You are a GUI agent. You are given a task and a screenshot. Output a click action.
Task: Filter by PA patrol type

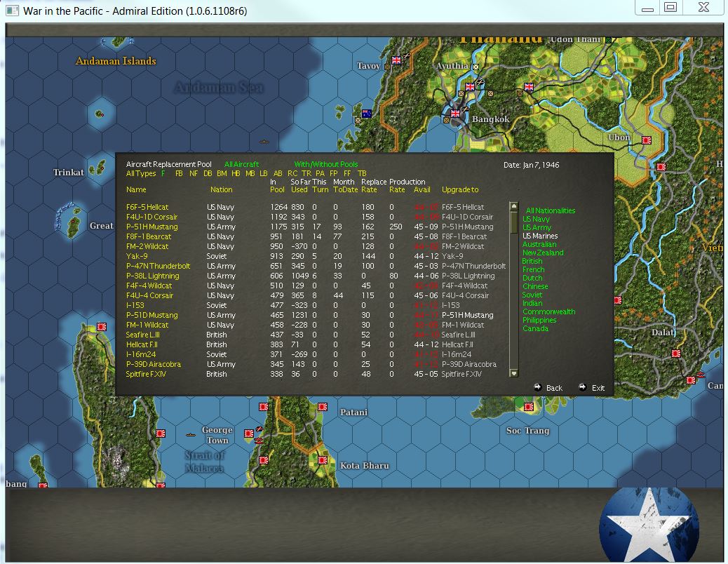click(320, 173)
